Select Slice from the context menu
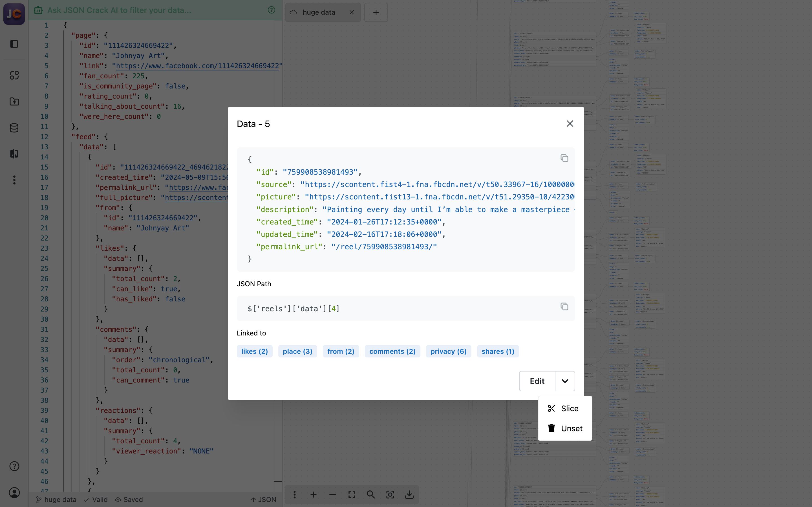This screenshot has height=507, width=812. pyautogui.click(x=570, y=408)
